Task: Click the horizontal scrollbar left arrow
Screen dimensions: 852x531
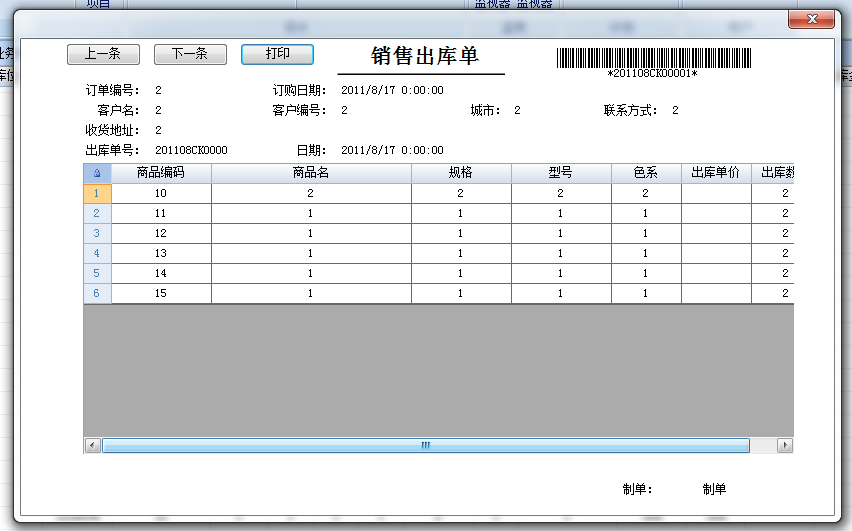Action: coord(92,445)
